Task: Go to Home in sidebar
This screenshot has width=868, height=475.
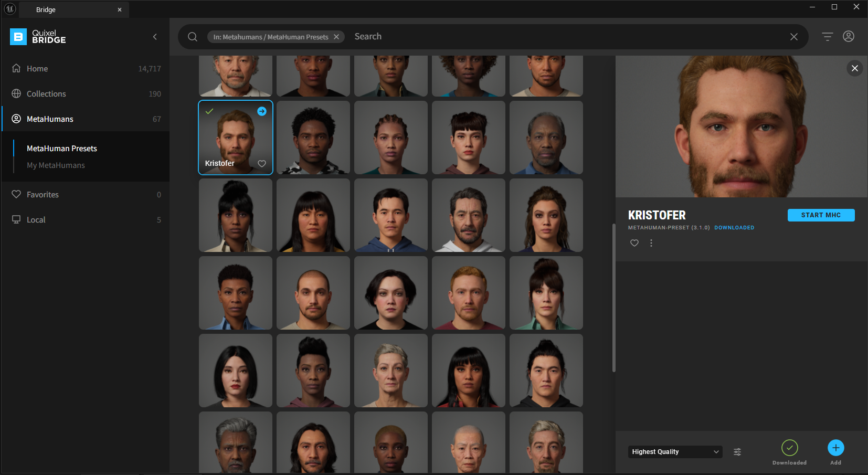Action: click(86, 69)
